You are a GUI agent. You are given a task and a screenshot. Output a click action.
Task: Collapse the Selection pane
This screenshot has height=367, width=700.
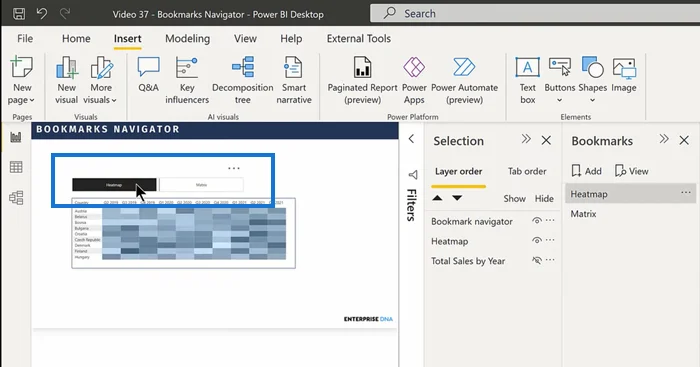(526, 139)
